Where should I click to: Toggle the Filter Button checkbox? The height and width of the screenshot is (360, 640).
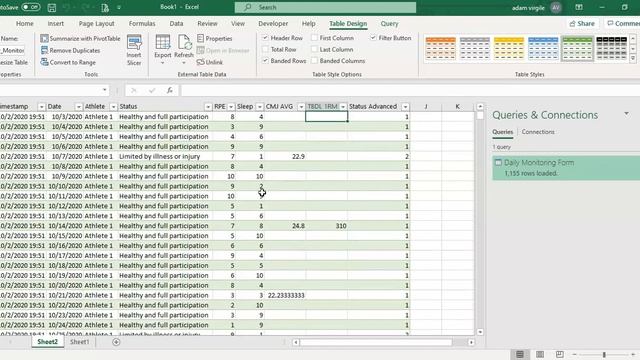click(373, 38)
